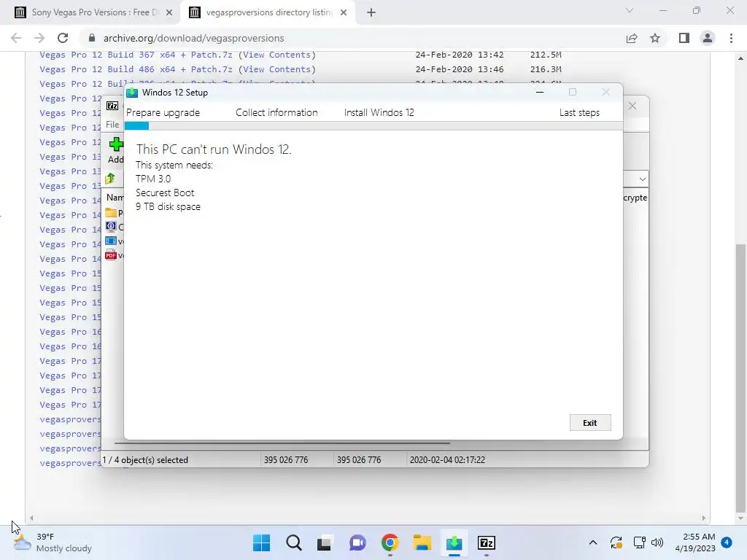The height and width of the screenshot is (560, 747).
Task: Click the file size 212.5M entry
Action: pyautogui.click(x=546, y=55)
